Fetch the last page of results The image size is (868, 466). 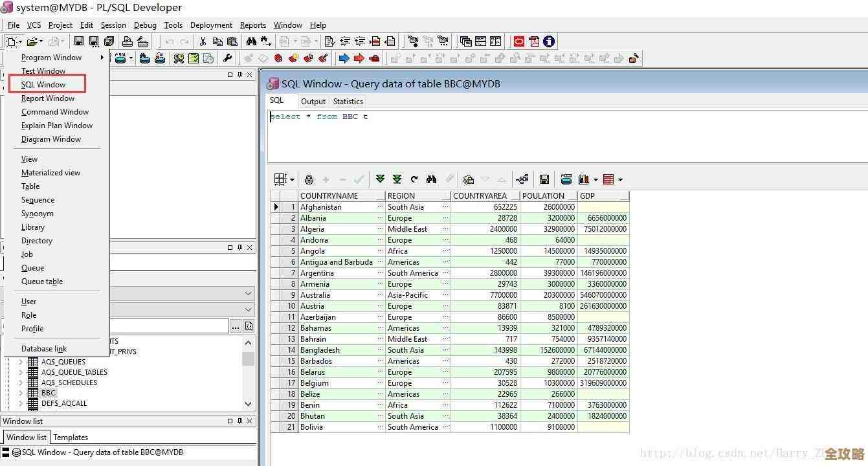397,179
